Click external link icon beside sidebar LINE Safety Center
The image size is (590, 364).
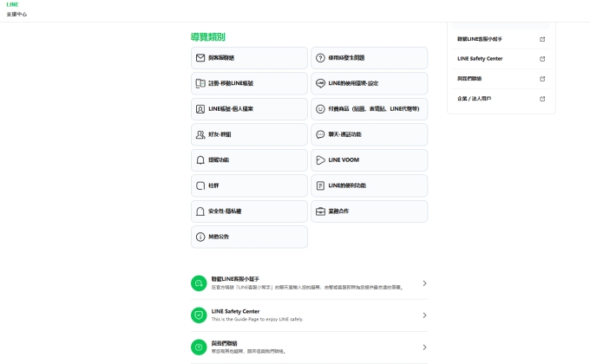pyautogui.click(x=542, y=59)
